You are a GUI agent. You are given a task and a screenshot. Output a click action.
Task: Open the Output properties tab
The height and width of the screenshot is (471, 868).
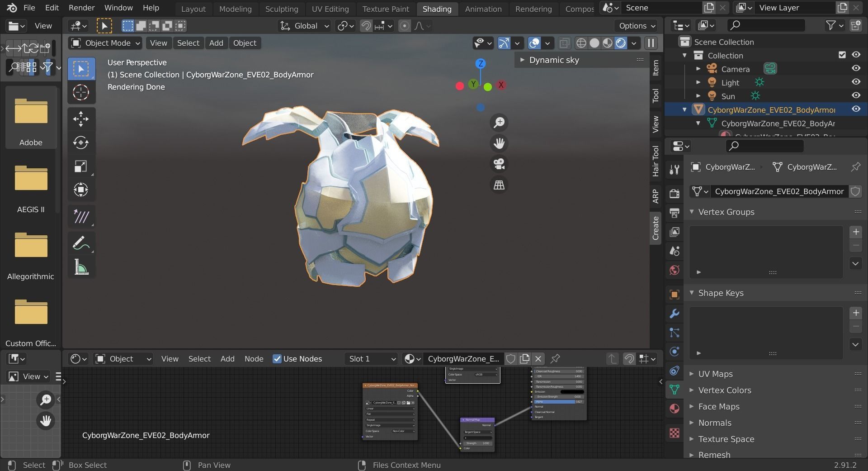click(x=674, y=213)
